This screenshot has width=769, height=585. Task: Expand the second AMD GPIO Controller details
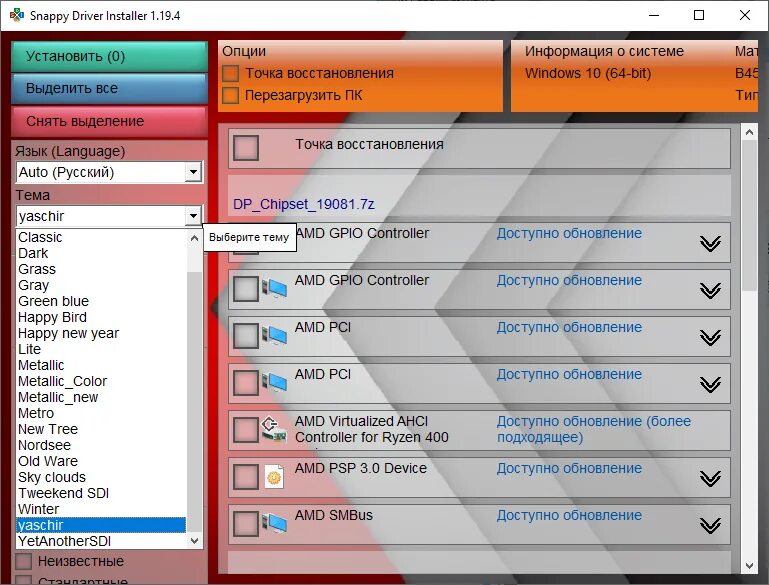(710, 290)
